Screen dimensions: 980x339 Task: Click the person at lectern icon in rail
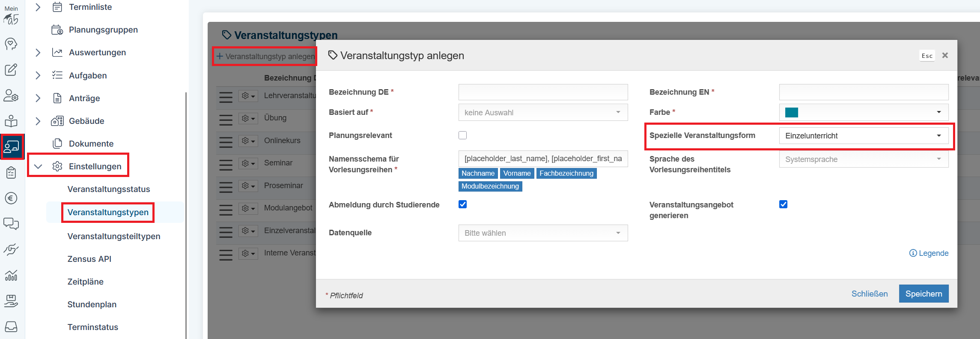point(11,121)
